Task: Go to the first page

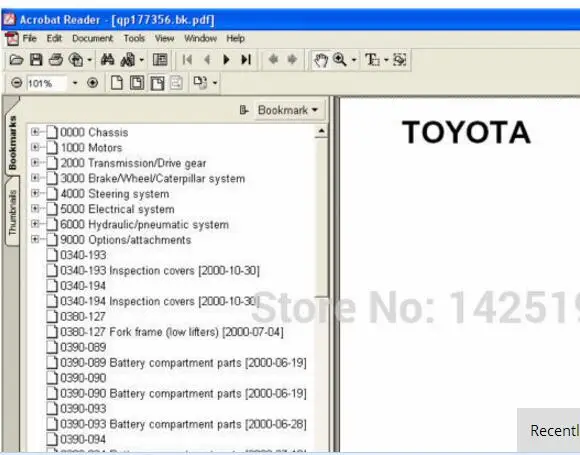Action: pos(187,60)
